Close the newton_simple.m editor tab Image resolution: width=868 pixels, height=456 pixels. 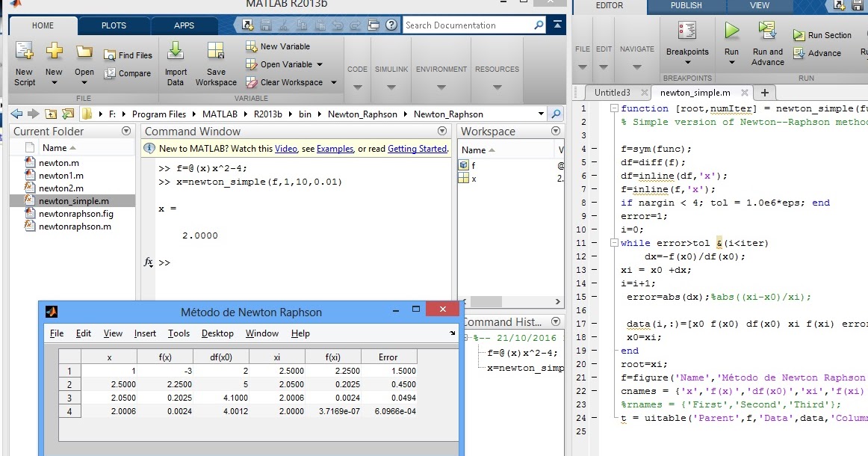[745, 93]
